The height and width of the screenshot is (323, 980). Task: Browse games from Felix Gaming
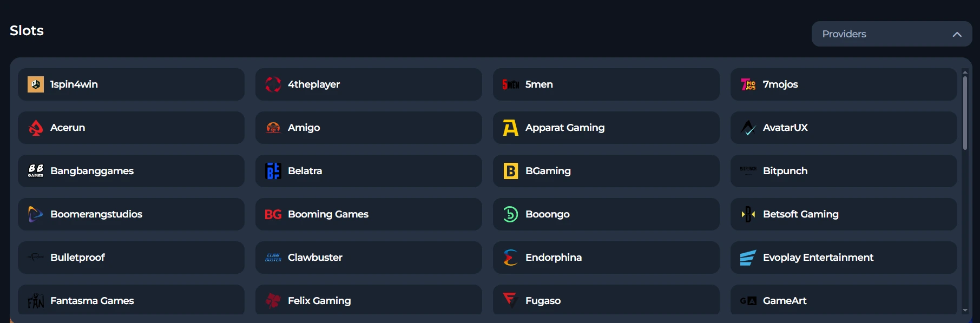[x=369, y=300]
